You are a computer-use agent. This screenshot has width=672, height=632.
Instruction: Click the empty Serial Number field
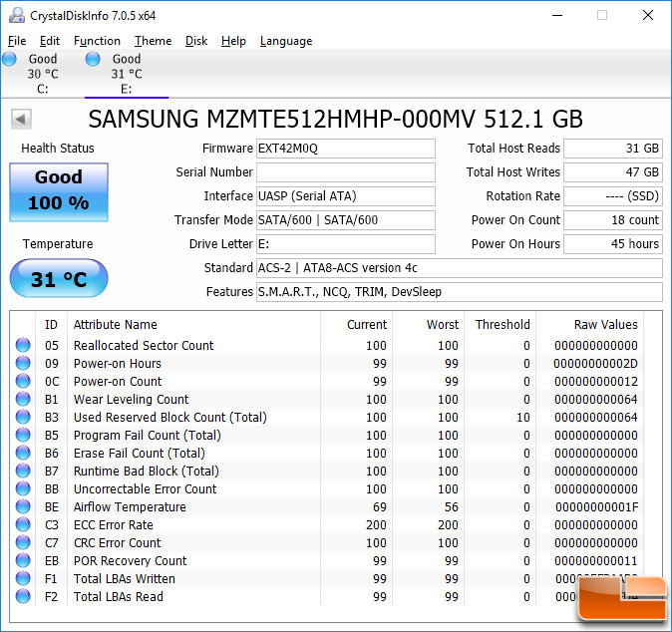(346, 172)
